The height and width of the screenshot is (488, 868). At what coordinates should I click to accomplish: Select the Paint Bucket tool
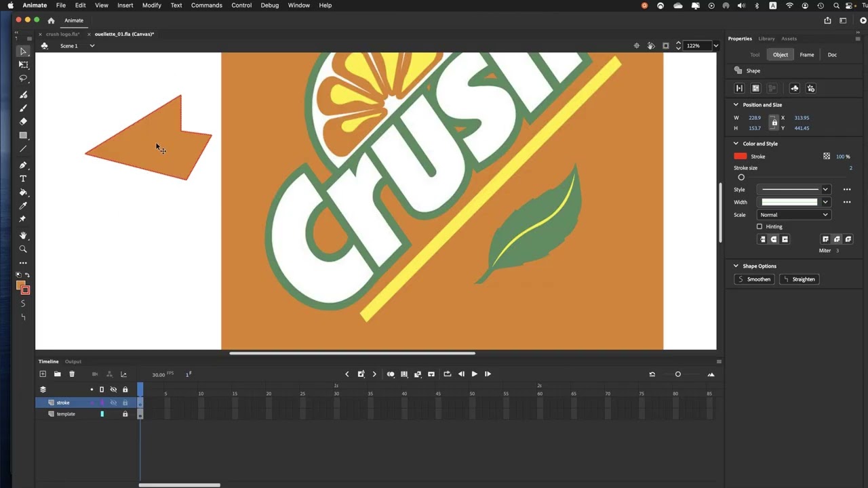pos(23,192)
